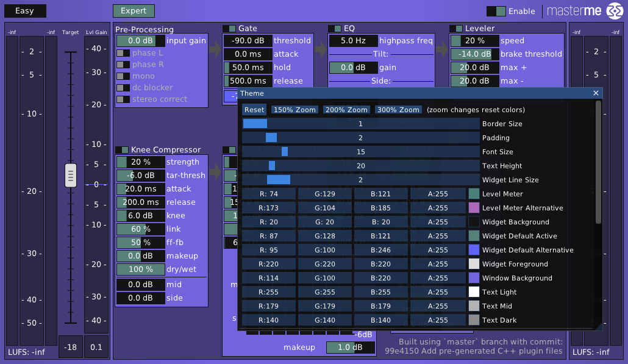Toggle the EQ module bypass

pos(334,29)
